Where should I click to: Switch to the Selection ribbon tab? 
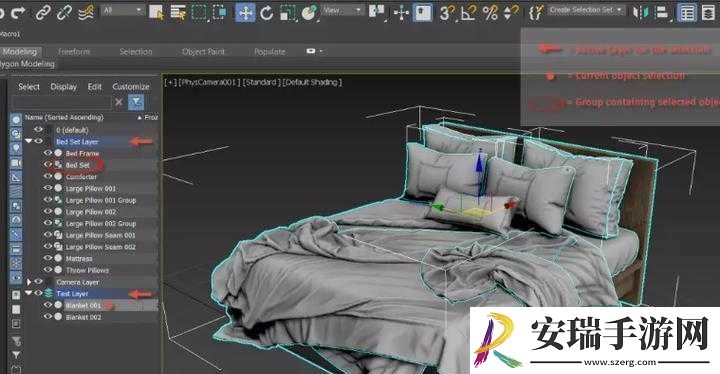click(x=136, y=51)
